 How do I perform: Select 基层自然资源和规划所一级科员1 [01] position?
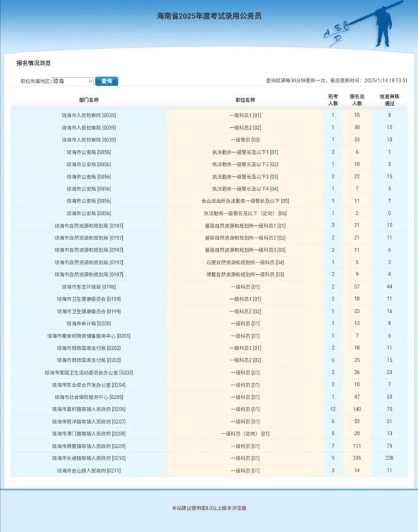245,226
